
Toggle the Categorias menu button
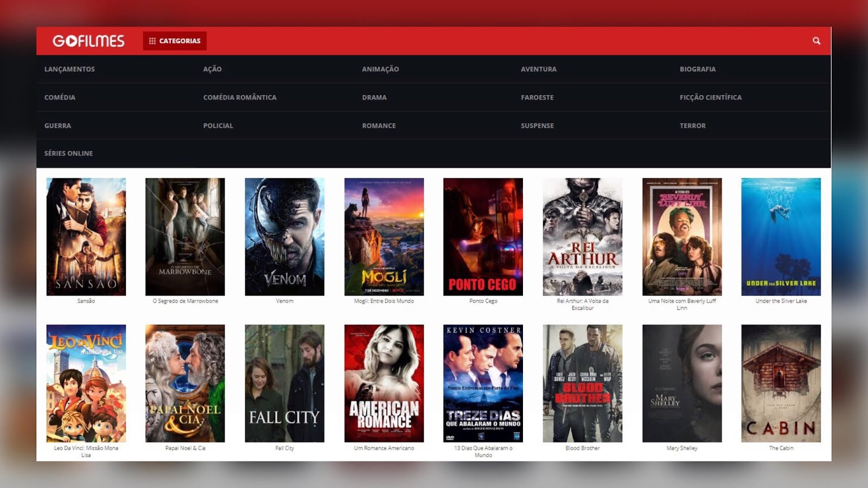point(175,41)
